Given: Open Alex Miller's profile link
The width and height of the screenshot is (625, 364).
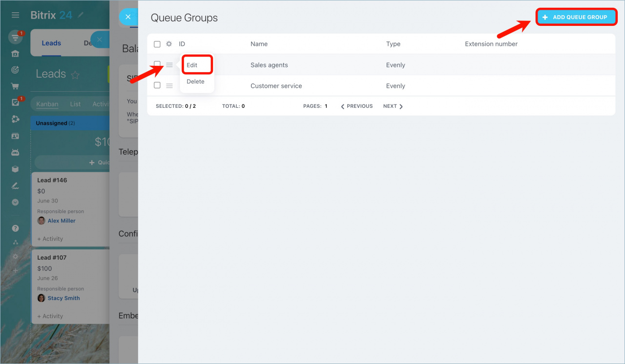Looking at the screenshot, I should point(62,221).
